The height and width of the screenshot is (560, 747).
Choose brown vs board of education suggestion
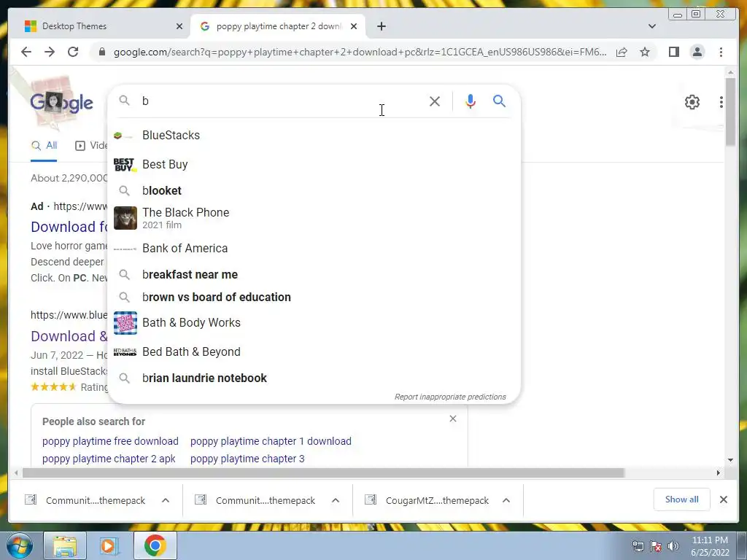(x=314, y=297)
